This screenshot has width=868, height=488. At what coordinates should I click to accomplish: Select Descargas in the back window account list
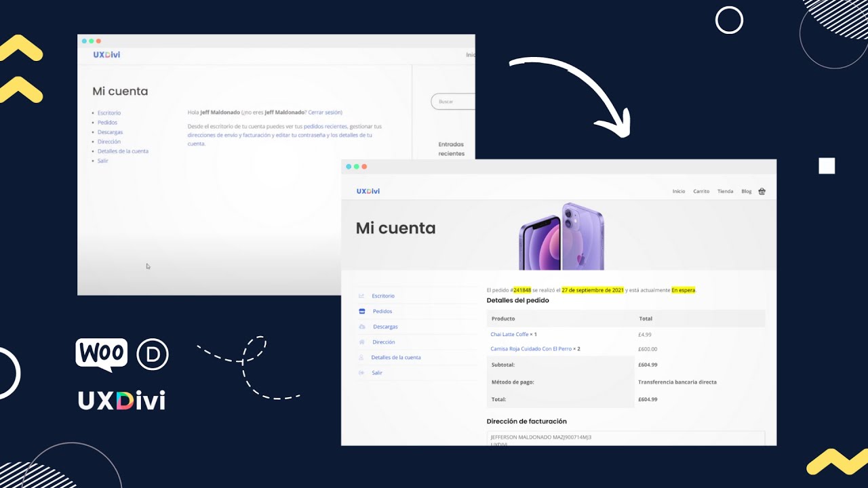110,132
